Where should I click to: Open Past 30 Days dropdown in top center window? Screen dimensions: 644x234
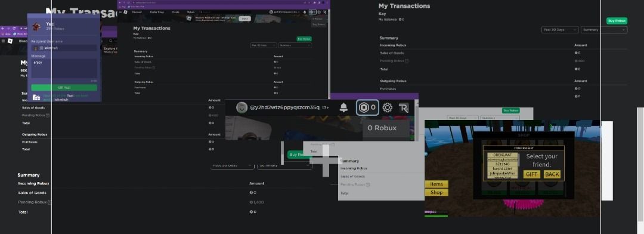coord(264,45)
